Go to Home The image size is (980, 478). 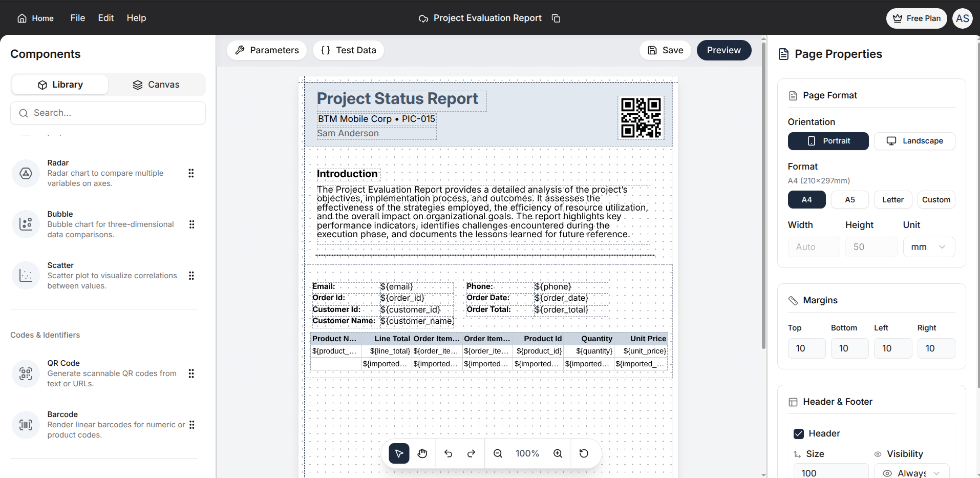coord(35,18)
